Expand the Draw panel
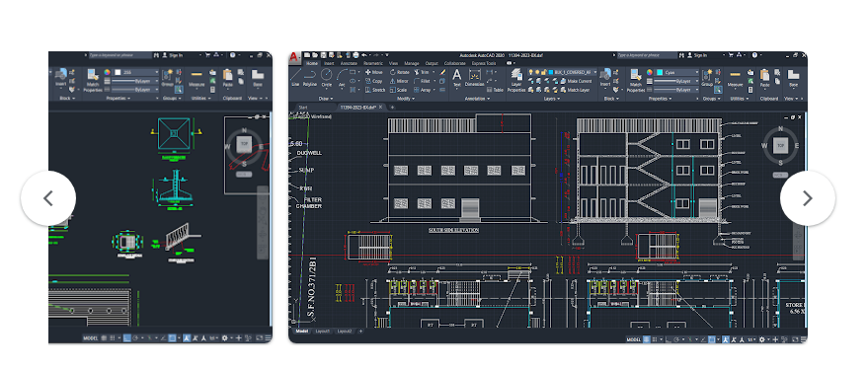The height and width of the screenshot is (370, 868). pyautogui.click(x=326, y=99)
